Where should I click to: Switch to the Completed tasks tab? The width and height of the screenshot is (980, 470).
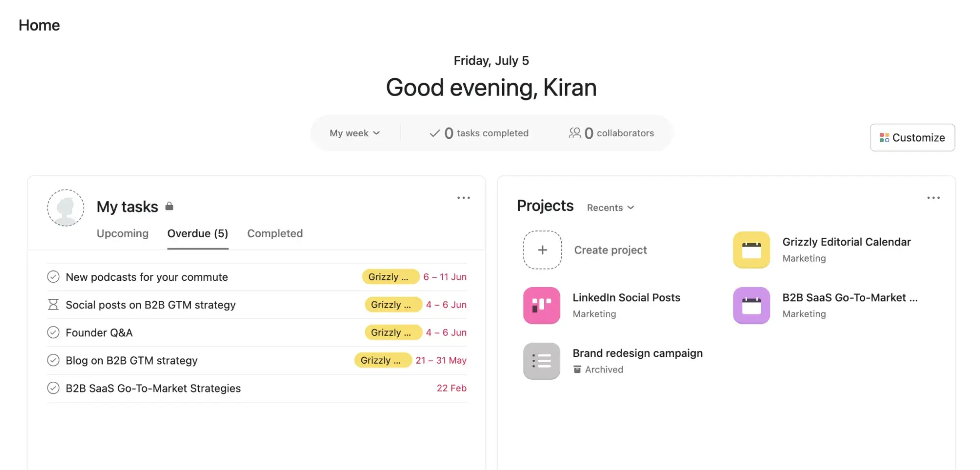coord(275,234)
